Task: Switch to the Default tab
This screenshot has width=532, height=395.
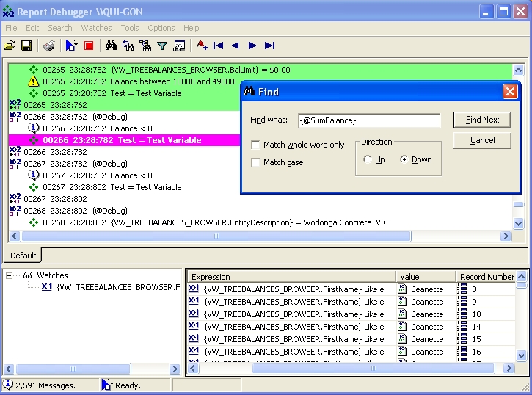Action: (x=23, y=256)
